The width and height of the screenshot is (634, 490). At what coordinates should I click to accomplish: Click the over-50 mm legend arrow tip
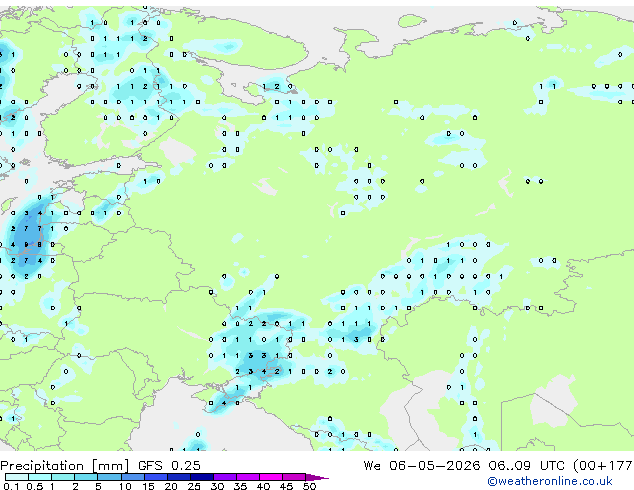pyautogui.click(x=317, y=477)
